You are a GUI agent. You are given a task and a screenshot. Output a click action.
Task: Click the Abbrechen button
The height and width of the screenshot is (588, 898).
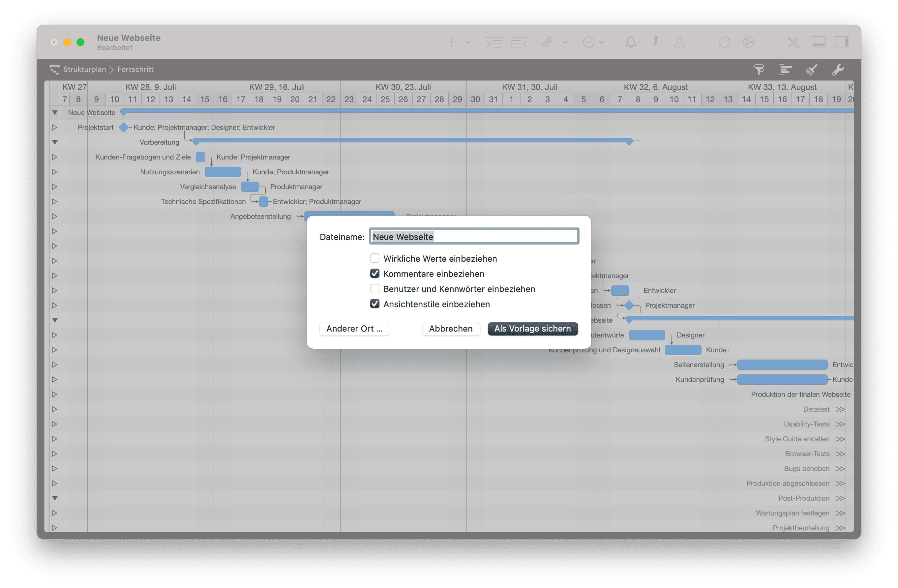coord(451,329)
